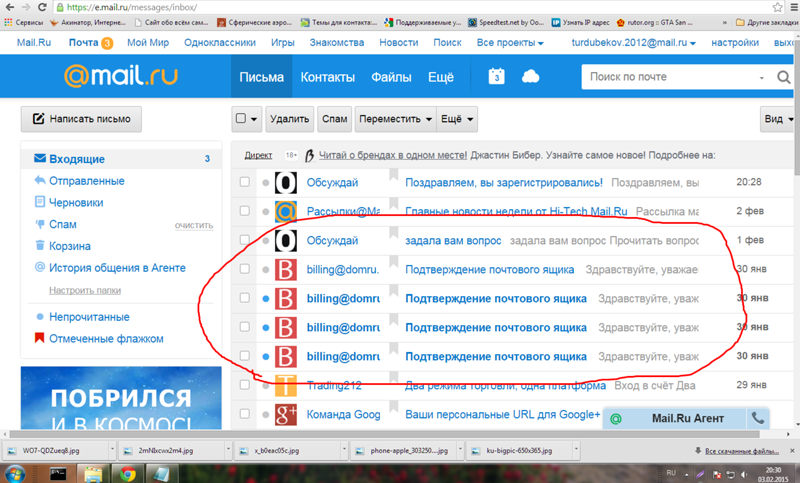Open настройки link
Image resolution: width=800 pixels, height=483 pixels.
(x=735, y=43)
